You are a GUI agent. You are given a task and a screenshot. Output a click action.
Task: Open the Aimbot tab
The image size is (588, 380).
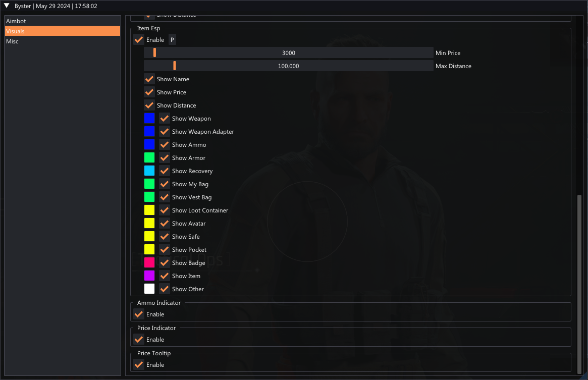click(x=62, y=21)
